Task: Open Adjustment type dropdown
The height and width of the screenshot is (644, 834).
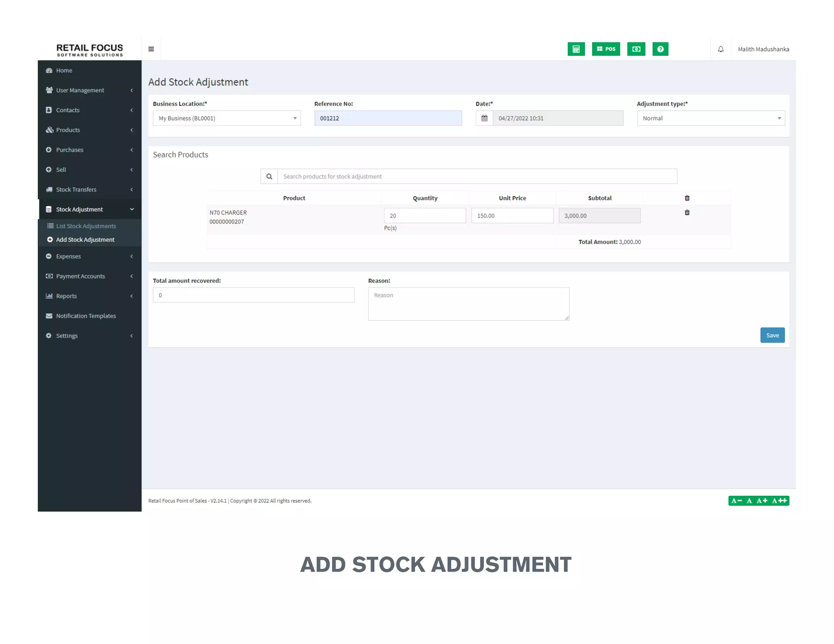Action: (x=711, y=118)
